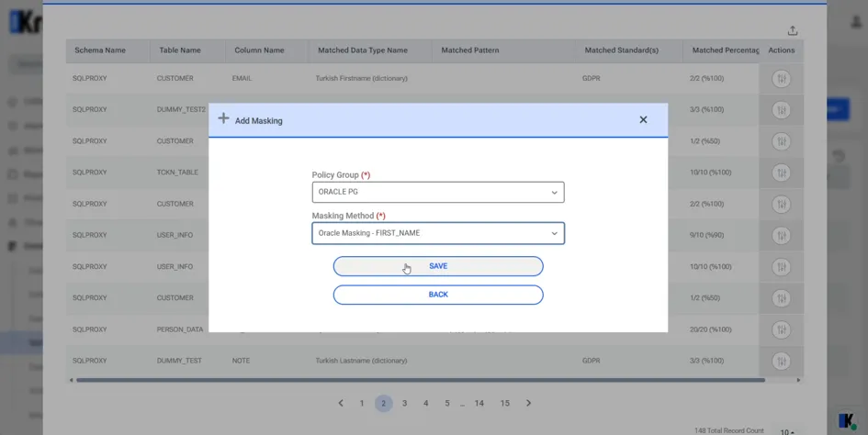The height and width of the screenshot is (435, 868).
Task: Open masking action for CUSTOMER EMAIL row
Action: (781, 79)
